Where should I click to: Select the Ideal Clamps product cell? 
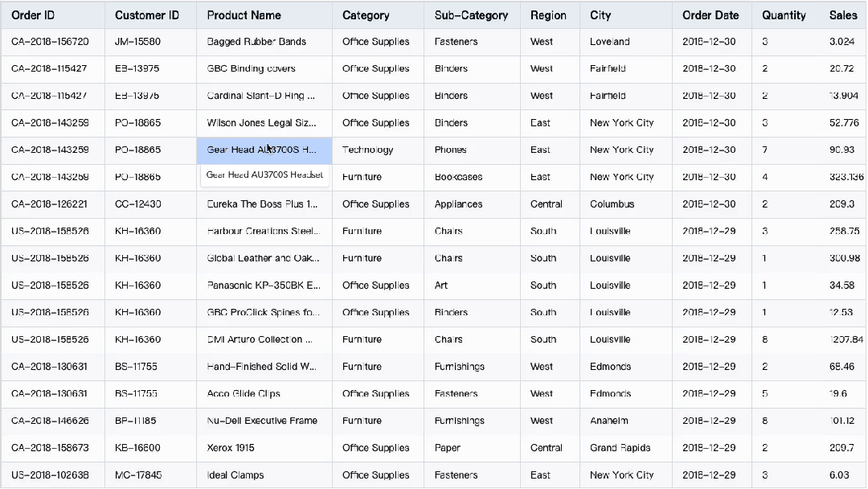click(235, 475)
